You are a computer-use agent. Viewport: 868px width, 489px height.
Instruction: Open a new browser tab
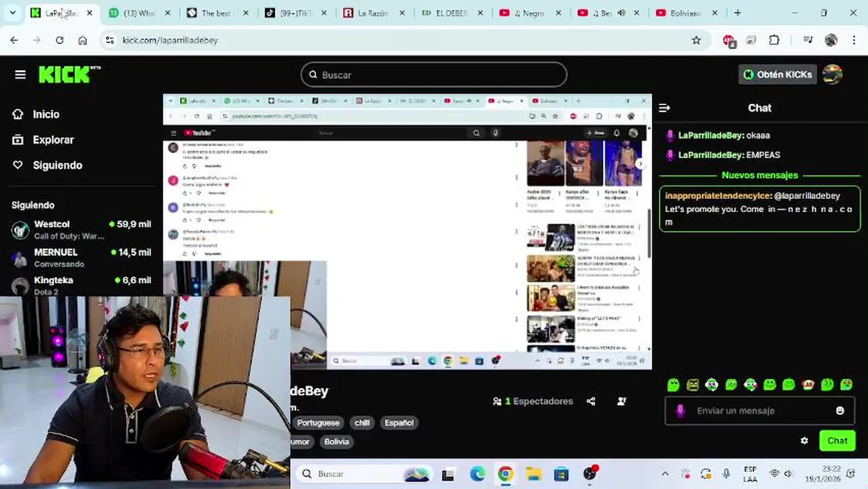(x=738, y=13)
